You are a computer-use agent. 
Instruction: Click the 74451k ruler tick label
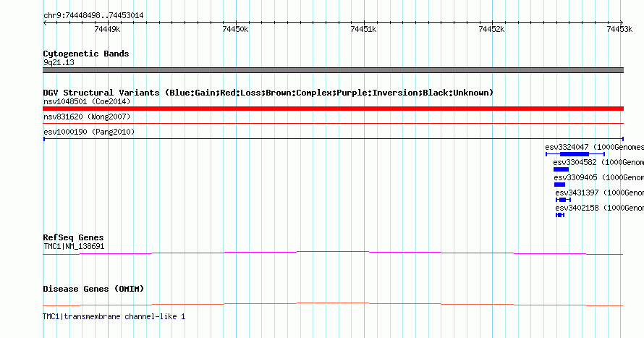point(363,29)
